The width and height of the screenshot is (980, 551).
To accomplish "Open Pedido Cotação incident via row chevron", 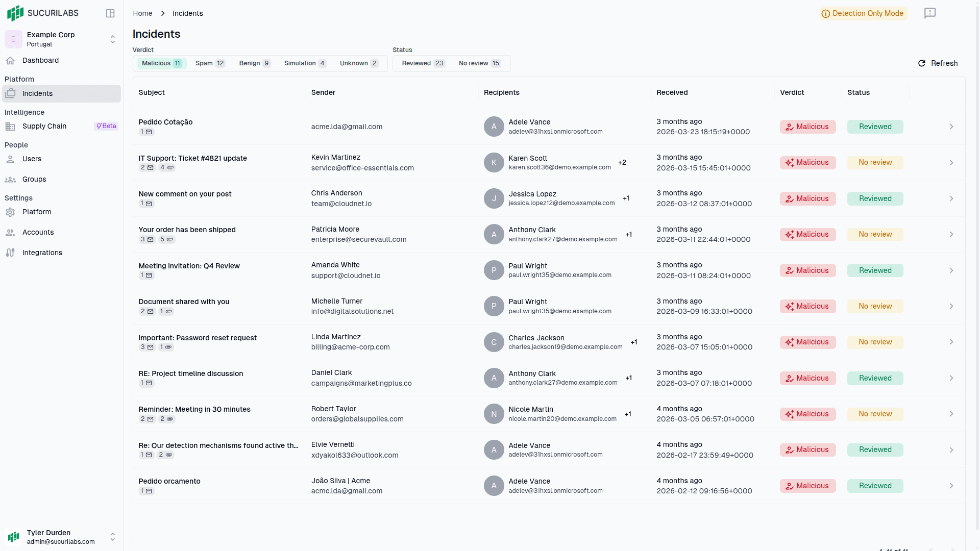I will coord(951,127).
